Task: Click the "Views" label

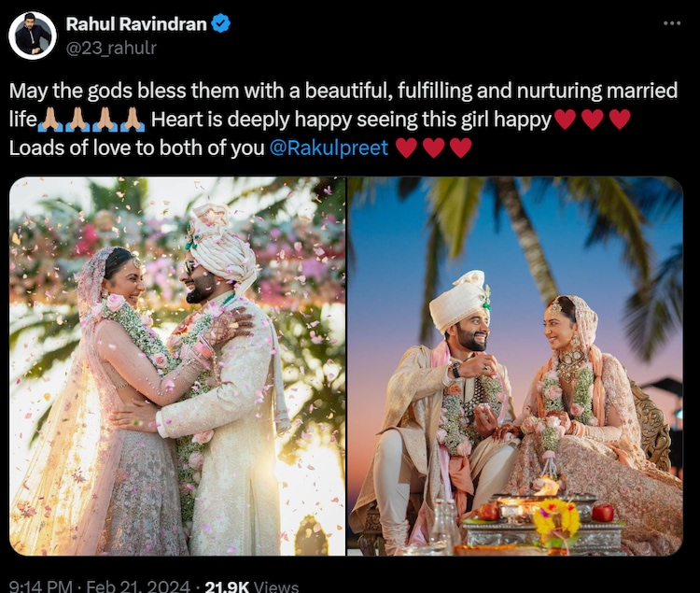Action: coord(276,586)
